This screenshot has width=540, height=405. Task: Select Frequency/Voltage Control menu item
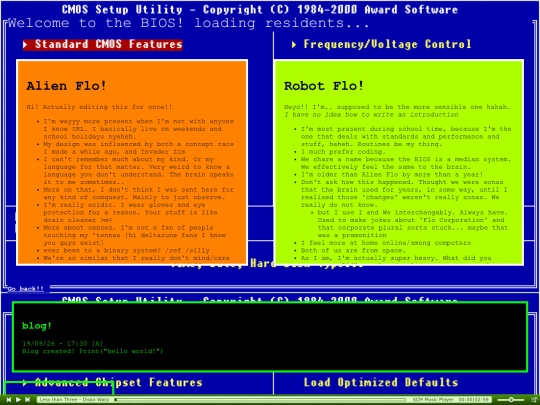point(381,44)
